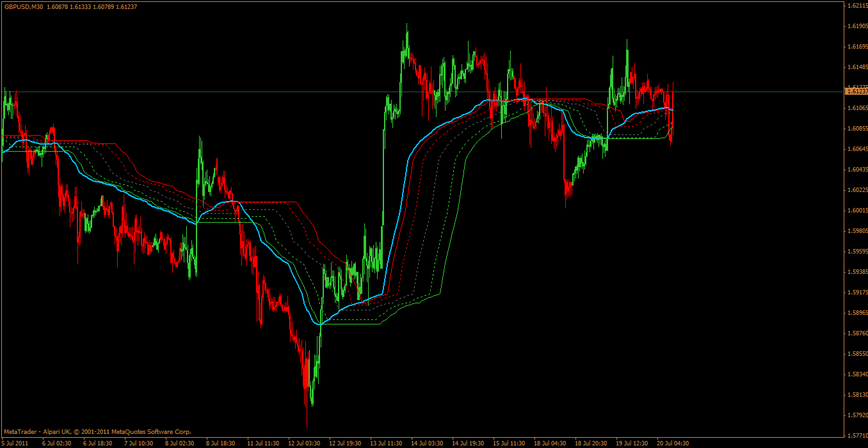
Task: Click the 1.61065 price axis label
Action: click(856, 108)
